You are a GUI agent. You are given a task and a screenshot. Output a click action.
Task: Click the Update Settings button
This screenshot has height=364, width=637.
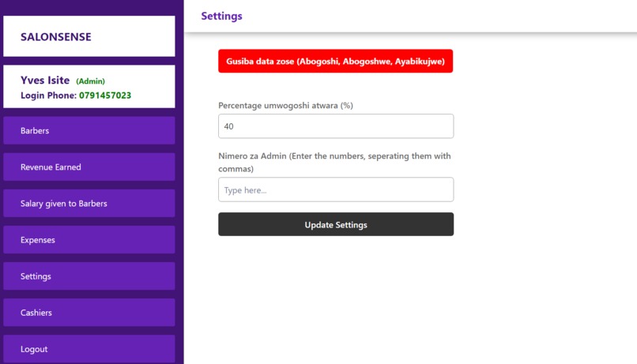pos(336,224)
